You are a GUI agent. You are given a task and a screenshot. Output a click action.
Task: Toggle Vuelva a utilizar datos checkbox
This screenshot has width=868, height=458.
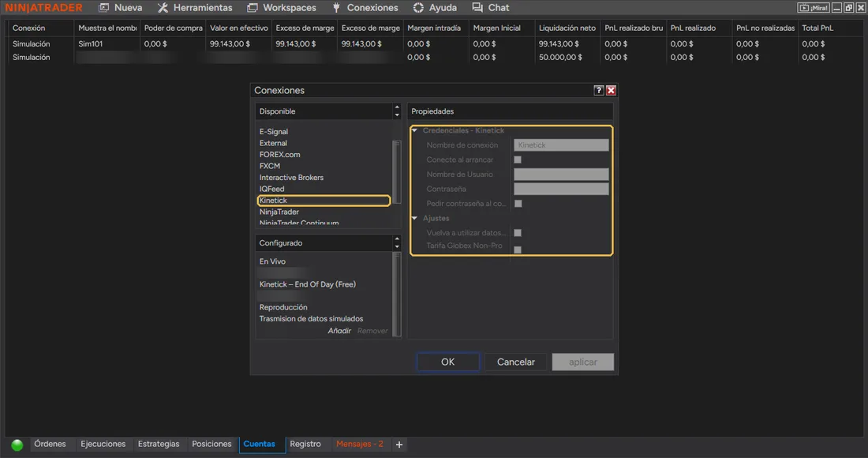point(518,233)
